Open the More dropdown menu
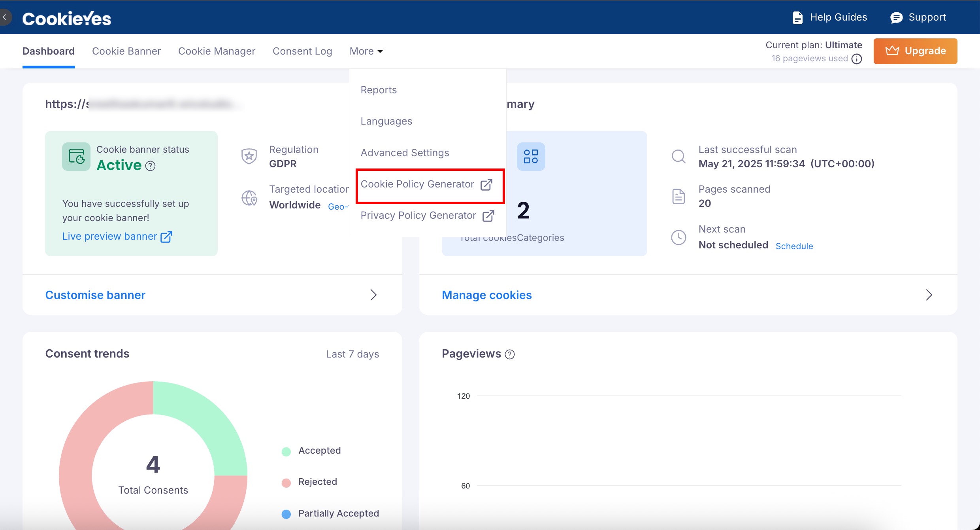This screenshot has height=530, width=980. click(366, 51)
